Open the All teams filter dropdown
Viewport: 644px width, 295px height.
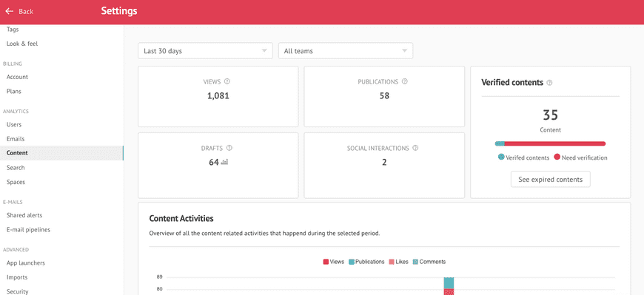(x=346, y=51)
